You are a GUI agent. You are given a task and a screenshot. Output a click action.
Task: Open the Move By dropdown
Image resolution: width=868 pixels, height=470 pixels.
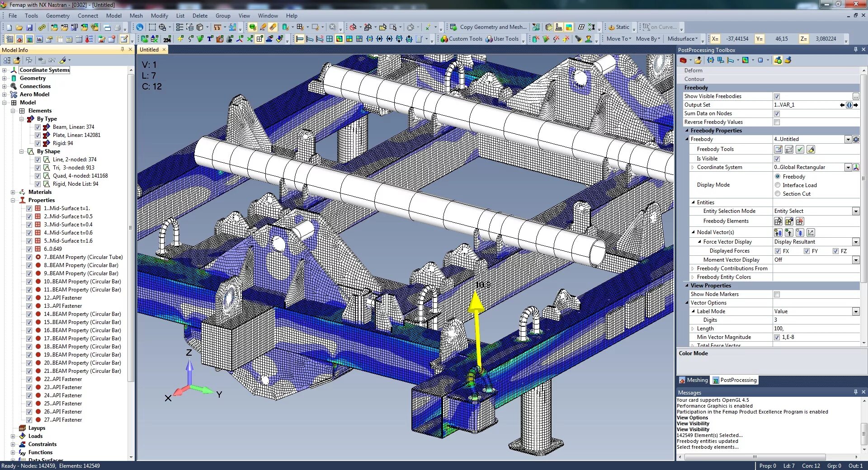(x=648, y=39)
